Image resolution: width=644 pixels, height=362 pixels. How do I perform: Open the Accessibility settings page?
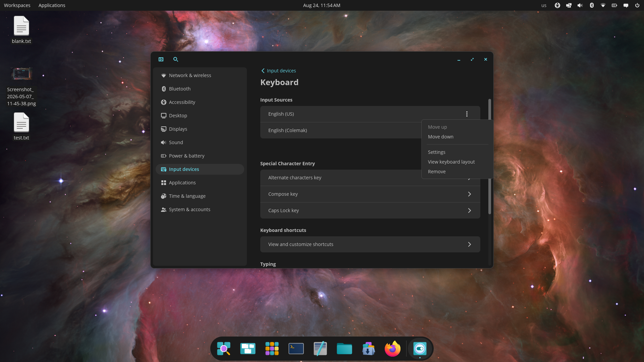(x=200, y=102)
